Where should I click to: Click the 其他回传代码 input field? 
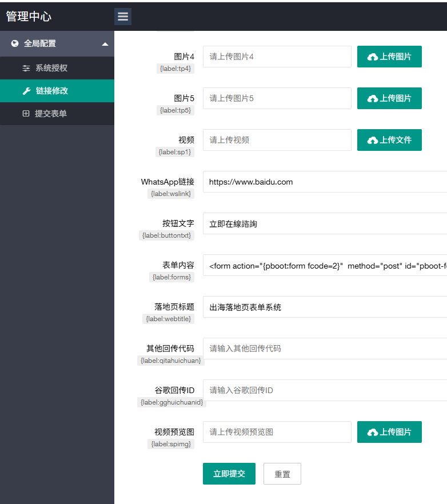pyautogui.click(x=325, y=349)
